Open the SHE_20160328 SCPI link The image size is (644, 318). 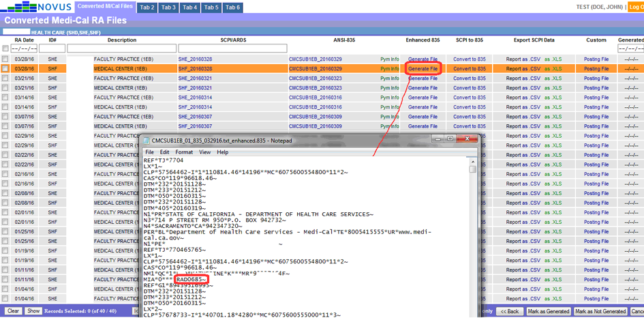195,59
